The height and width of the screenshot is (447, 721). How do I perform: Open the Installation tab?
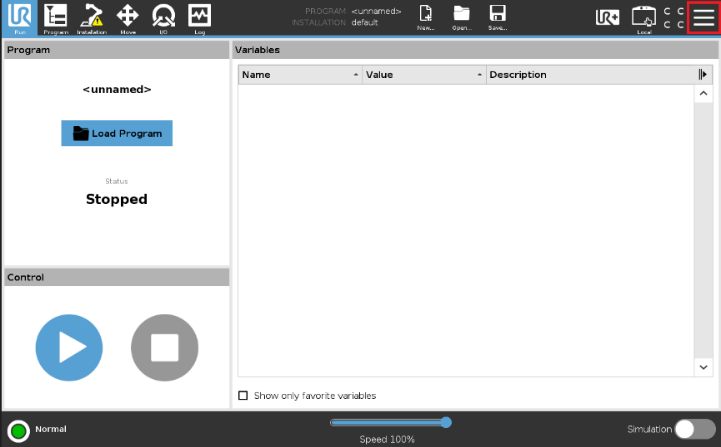pyautogui.click(x=92, y=18)
